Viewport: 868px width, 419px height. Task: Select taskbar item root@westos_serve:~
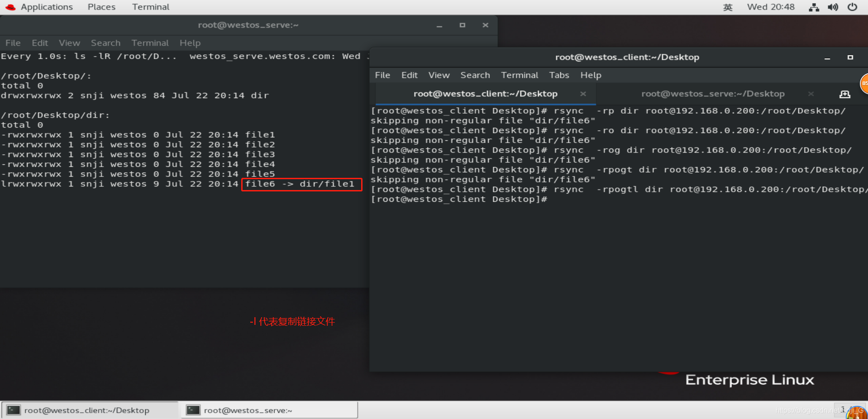click(269, 410)
